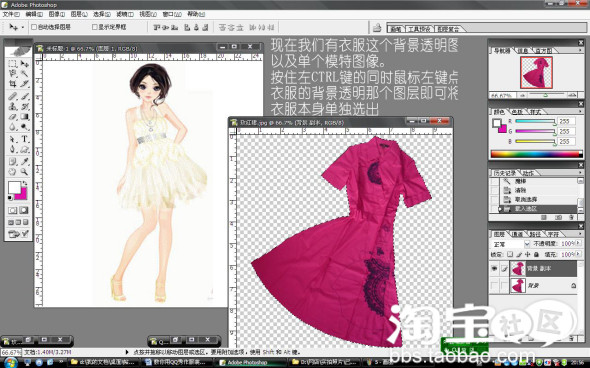This screenshot has height=368, width=590.
Task: Select the History Brush tool
Action: [24, 106]
